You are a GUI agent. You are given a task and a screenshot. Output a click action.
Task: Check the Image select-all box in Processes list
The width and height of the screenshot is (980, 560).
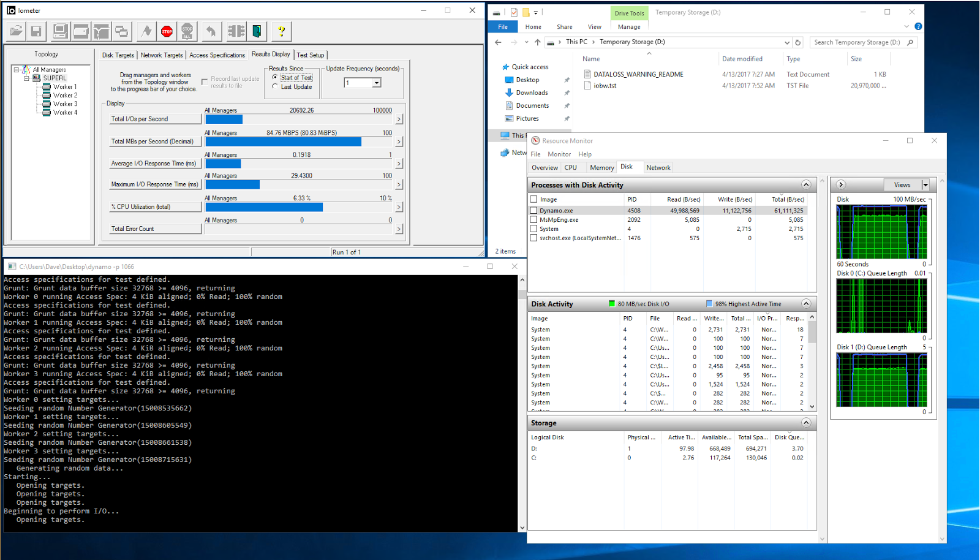tap(533, 199)
